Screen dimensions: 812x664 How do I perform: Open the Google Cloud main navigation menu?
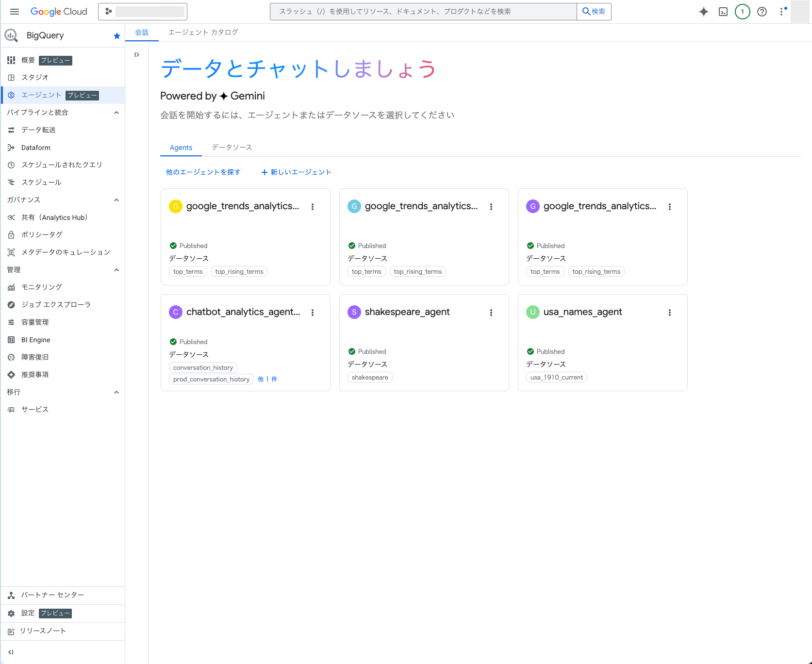(x=15, y=12)
